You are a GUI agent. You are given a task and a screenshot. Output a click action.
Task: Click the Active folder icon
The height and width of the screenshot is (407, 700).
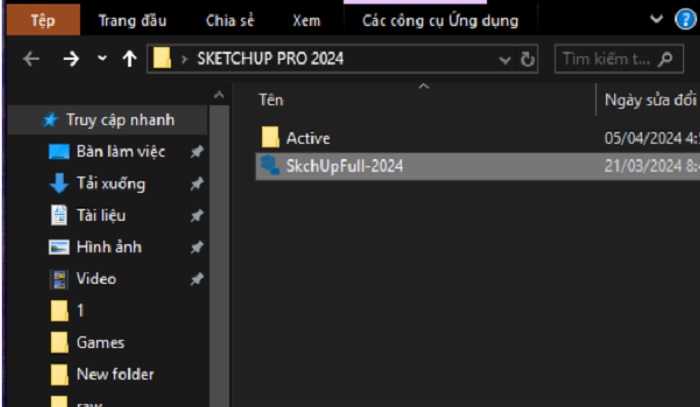pyautogui.click(x=269, y=138)
